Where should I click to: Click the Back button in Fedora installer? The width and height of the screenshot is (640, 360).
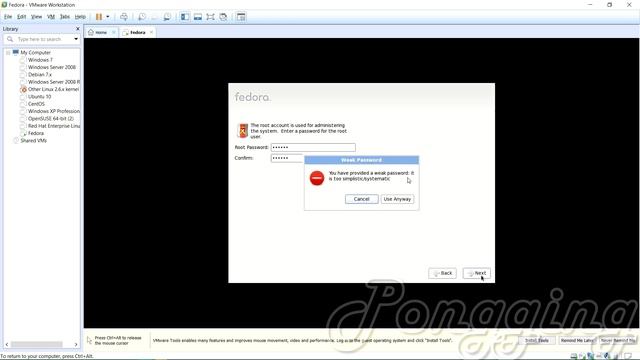click(442, 273)
